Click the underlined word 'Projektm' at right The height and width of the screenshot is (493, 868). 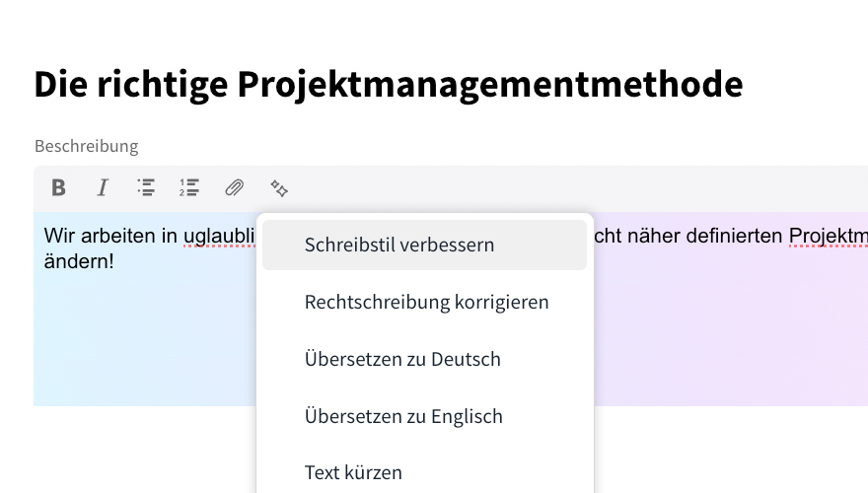coord(829,237)
